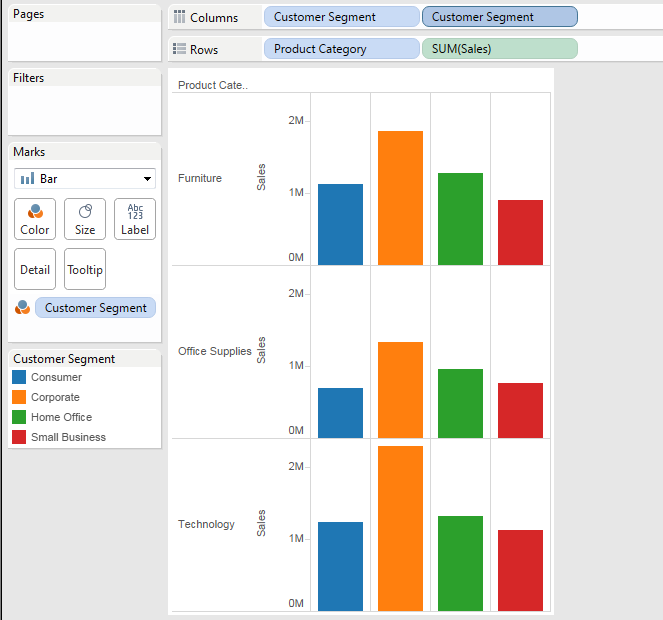Image resolution: width=663 pixels, height=620 pixels.
Task: Click the Small Business red legend swatch
Action: coord(19,437)
